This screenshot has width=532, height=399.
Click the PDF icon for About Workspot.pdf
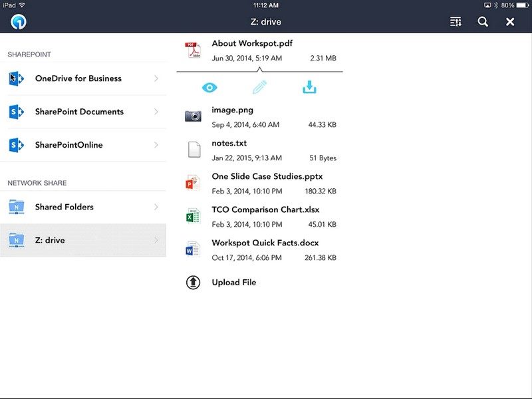193,50
